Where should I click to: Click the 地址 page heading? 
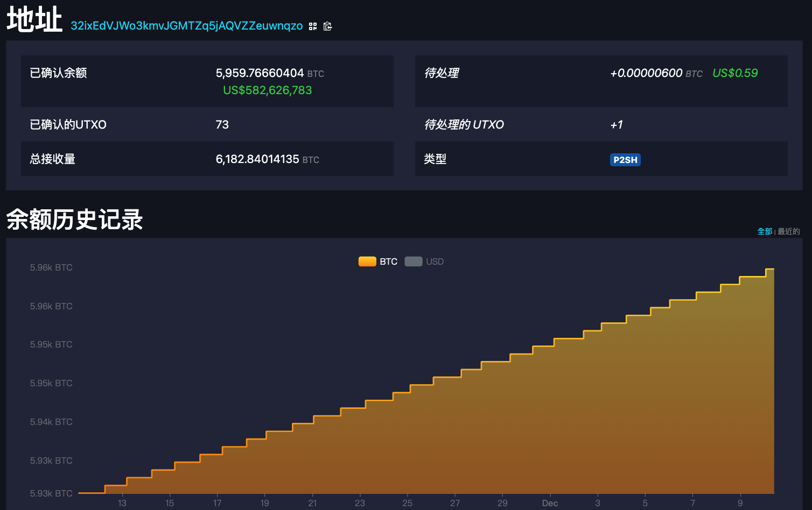[34, 20]
